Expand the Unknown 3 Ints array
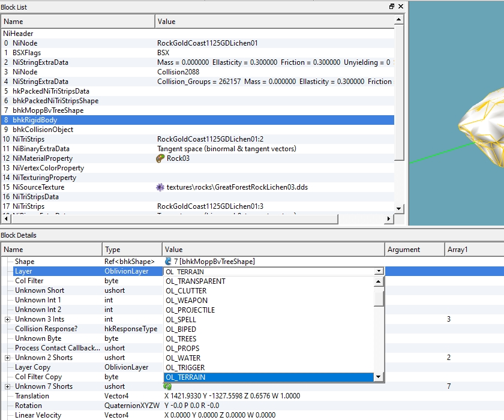 pyautogui.click(x=7, y=319)
